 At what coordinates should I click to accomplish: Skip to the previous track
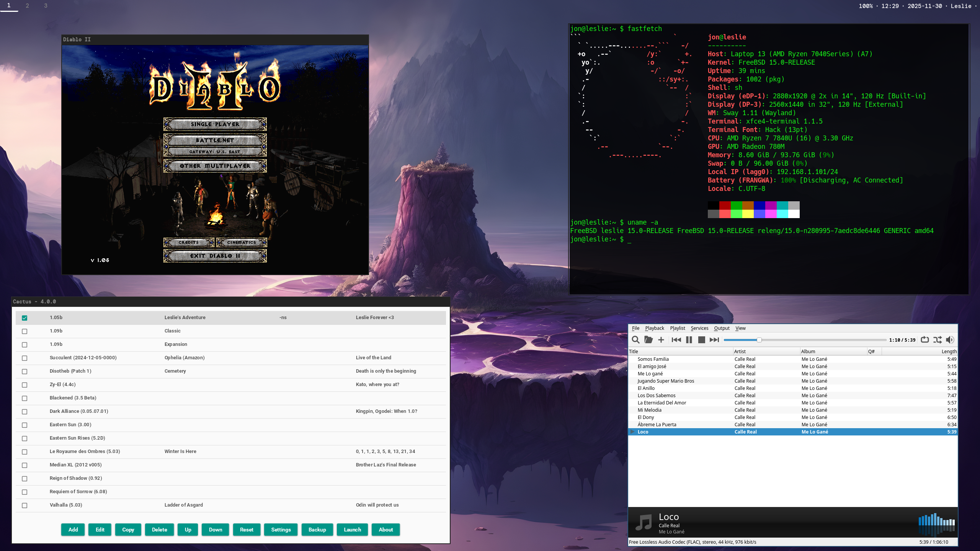coord(676,340)
